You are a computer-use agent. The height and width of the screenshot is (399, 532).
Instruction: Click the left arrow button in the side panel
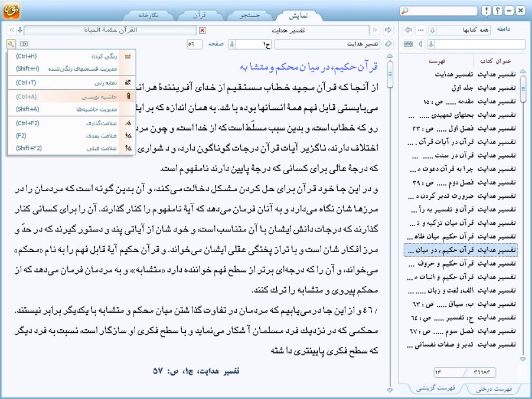pos(408,30)
